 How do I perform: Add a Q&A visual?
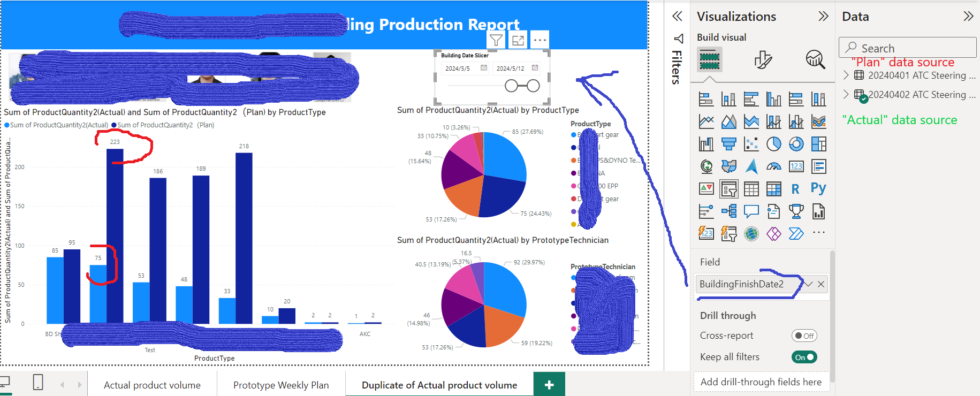tap(751, 211)
